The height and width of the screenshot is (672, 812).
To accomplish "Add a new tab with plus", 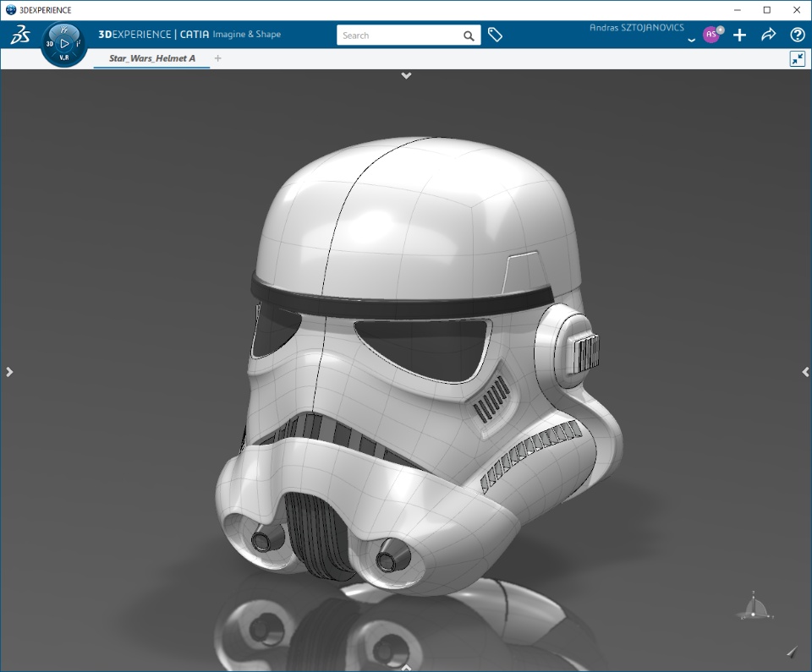I will 217,58.
